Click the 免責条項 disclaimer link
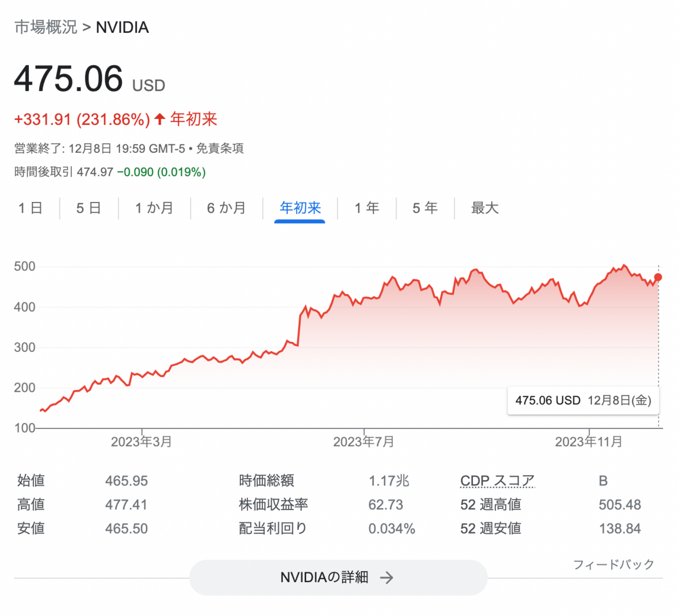This screenshot has width=679, height=616. click(x=220, y=148)
